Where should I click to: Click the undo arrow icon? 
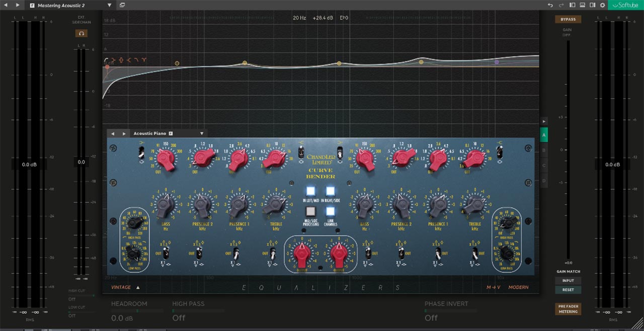click(550, 5)
